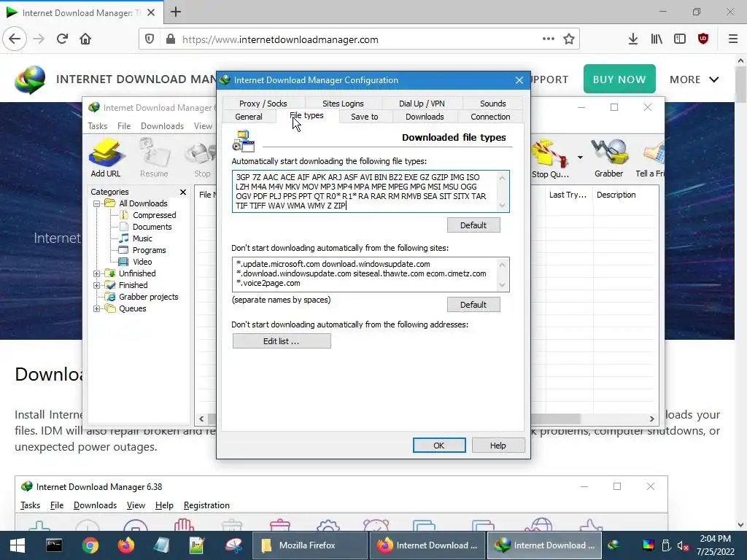Open Chrome from taskbar
747x560 pixels.
[x=90, y=545]
